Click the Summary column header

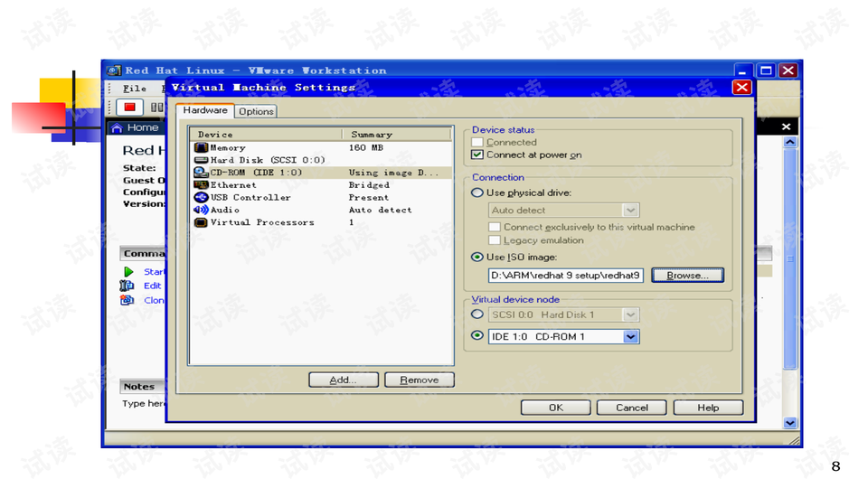[x=396, y=135]
